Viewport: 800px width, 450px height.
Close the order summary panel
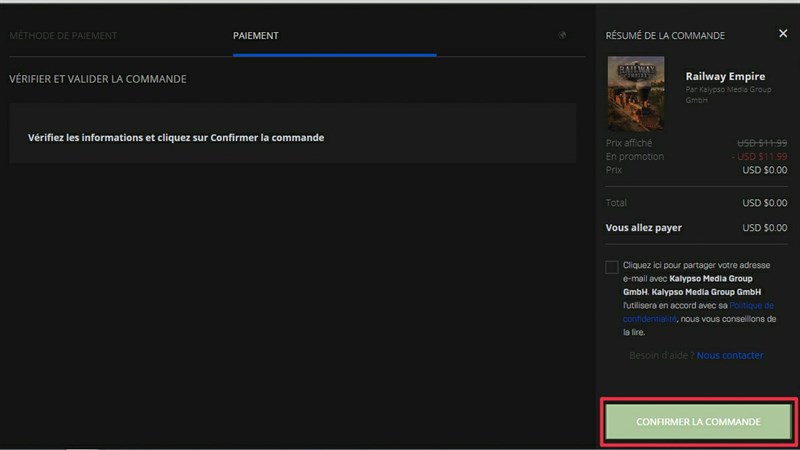point(783,34)
